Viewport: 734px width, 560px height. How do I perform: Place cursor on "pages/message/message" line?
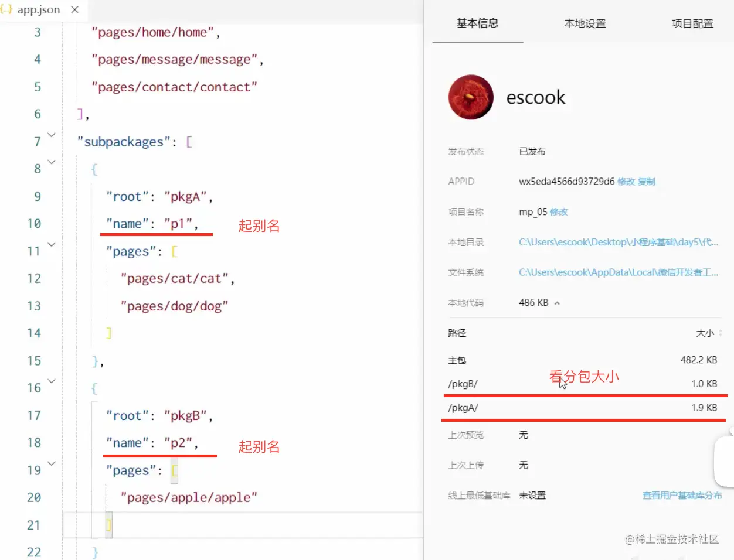[177, 60]
